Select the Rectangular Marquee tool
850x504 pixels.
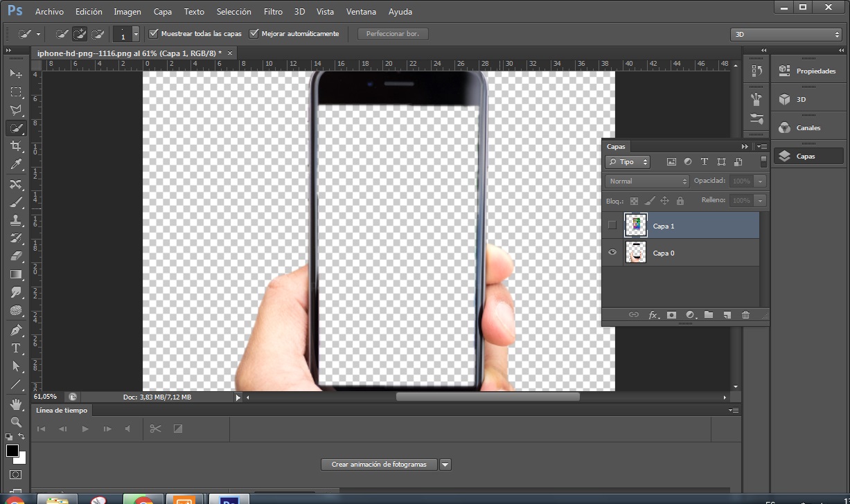(16, 91)
